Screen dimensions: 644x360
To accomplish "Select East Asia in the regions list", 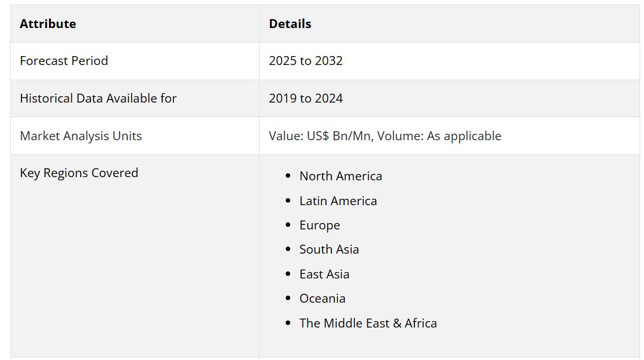I will (324, 274).
